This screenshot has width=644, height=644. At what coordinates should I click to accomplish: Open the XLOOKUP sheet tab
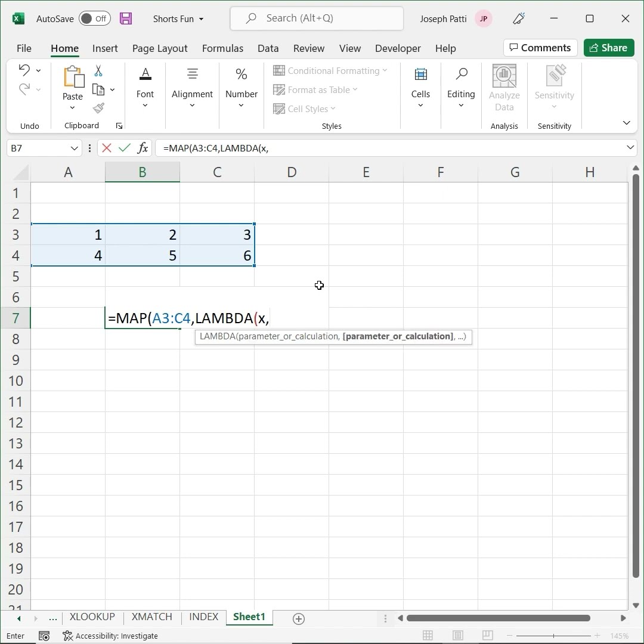point(92,617)
